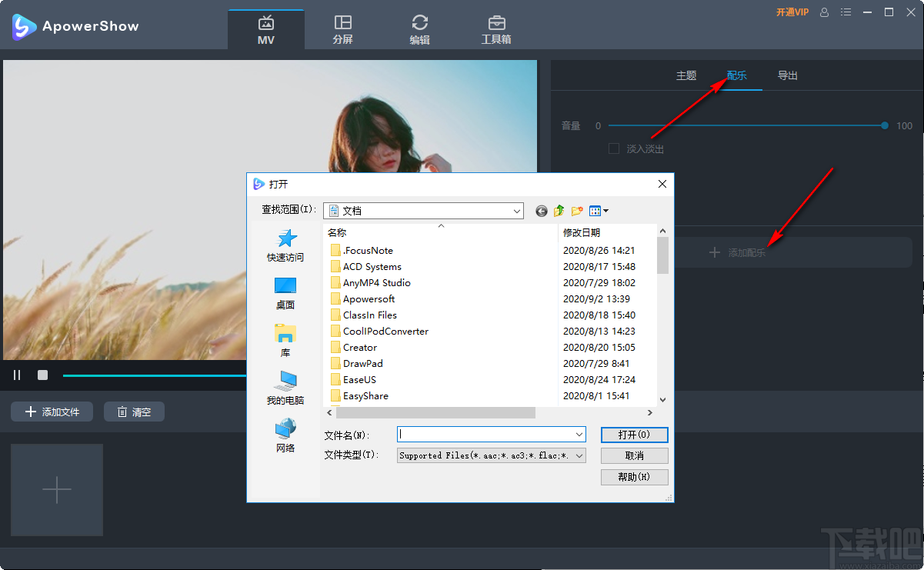924x570 pixels.
Task: Click the date 2020/8/26 14:21
Action: [599, 250]
